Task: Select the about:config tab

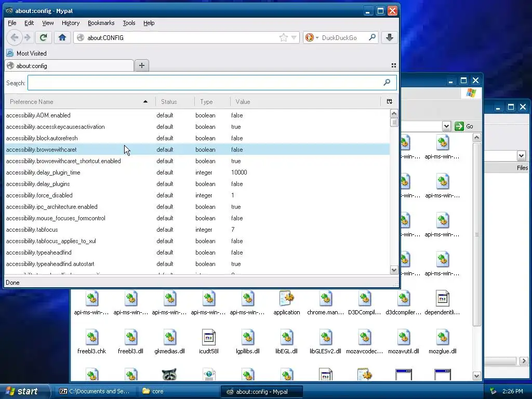Action: (x=69, y=66)
